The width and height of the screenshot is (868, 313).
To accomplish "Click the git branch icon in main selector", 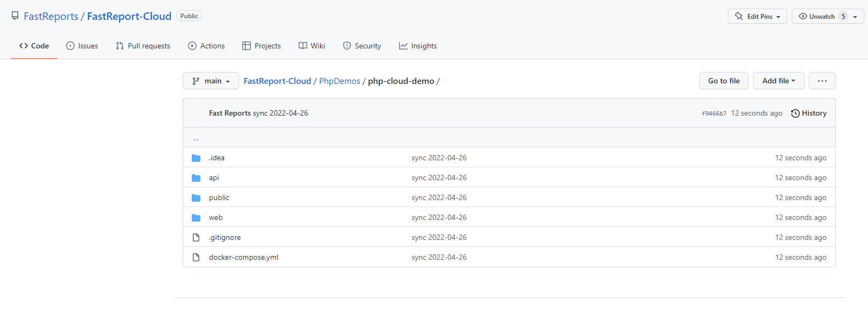I will pos(196,81).
